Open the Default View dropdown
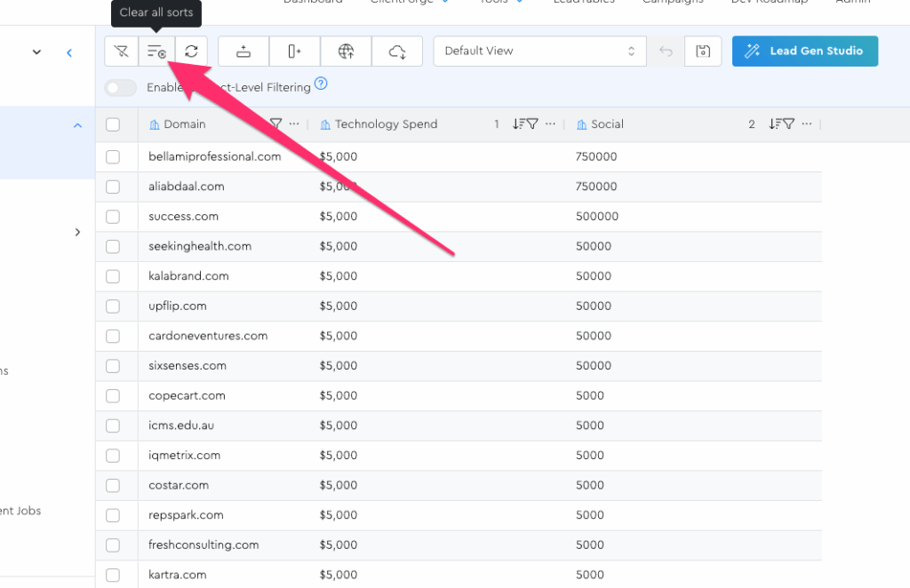Screen dimensions: 910x588 (540, 52)
